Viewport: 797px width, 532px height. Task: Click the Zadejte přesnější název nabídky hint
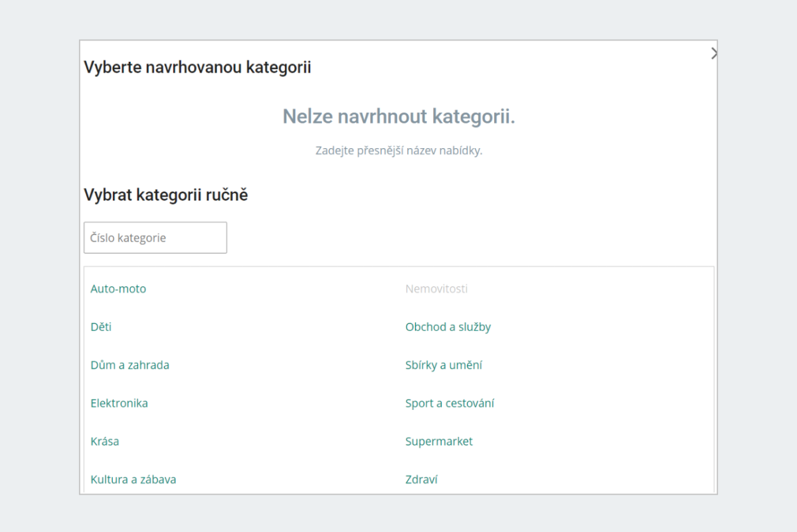[398, 150]
